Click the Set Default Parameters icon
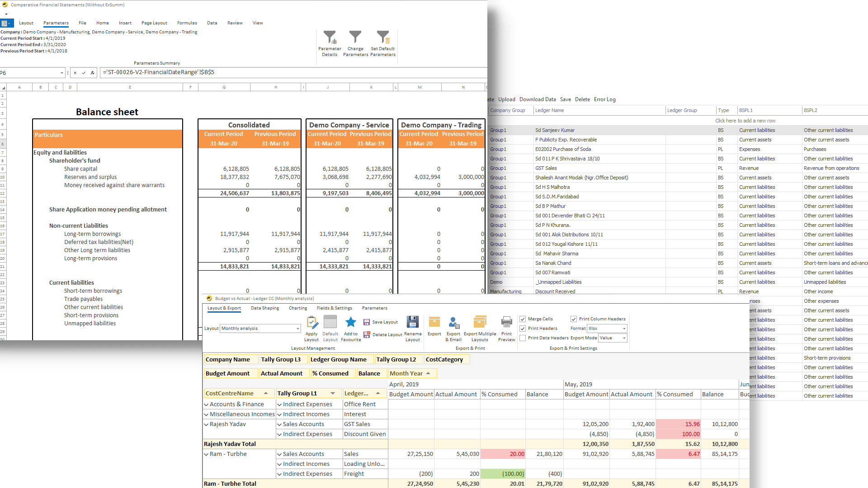868x488 pixels. point(383,44)
